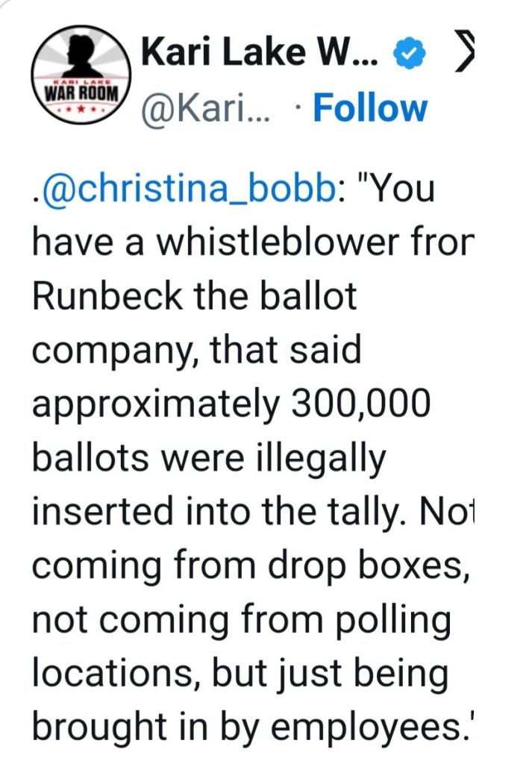The image size is (532, 764).
Task: Click the text "approximately 300,000"
Action: (x=231, y=404)
